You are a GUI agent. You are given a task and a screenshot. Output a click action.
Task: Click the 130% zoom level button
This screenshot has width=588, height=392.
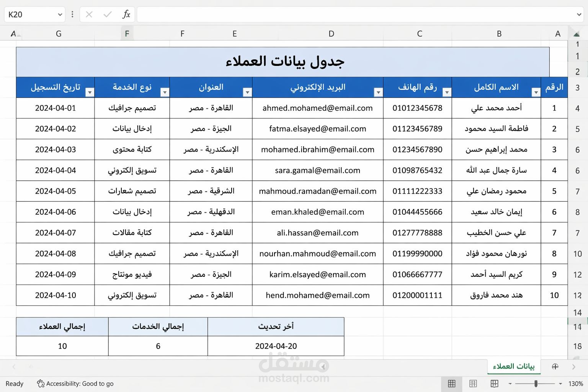click(576, 384)
